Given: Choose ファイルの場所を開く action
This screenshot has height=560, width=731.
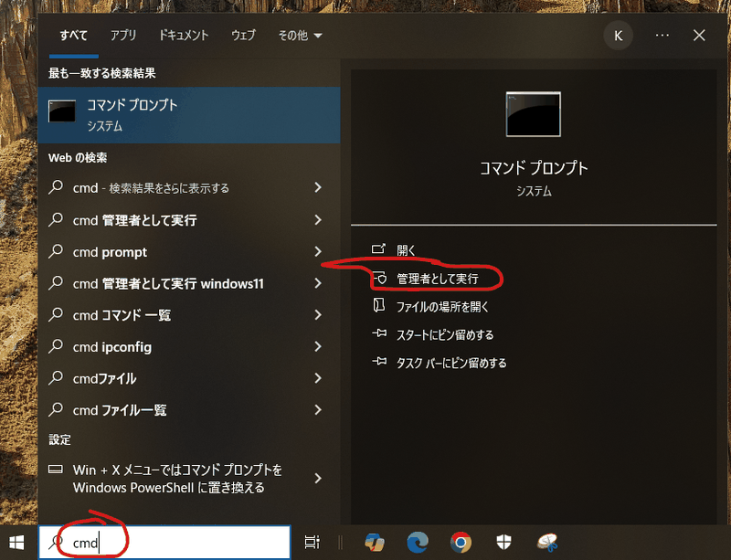Looking at the screenshot, I should (442, 306).
